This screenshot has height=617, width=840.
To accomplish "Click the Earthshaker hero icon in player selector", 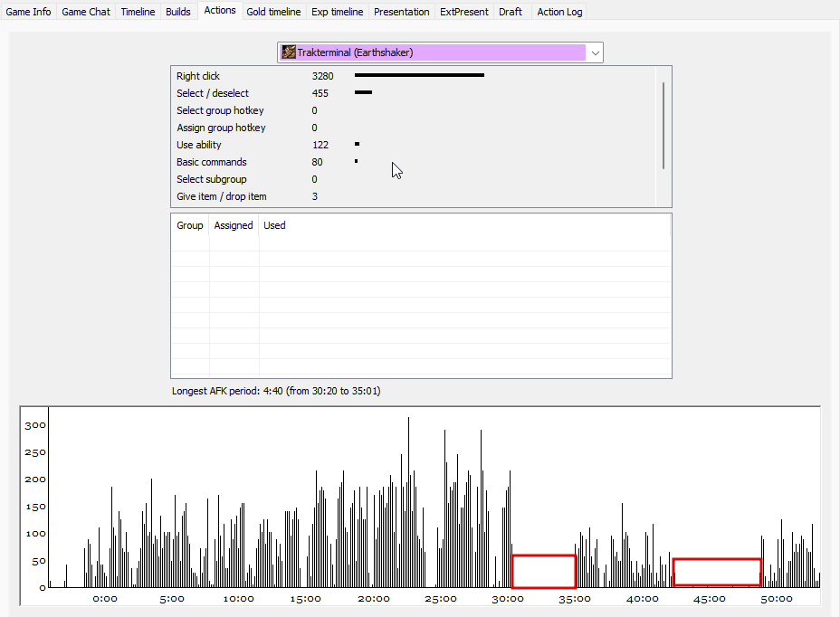I will [x=289, y=52].
